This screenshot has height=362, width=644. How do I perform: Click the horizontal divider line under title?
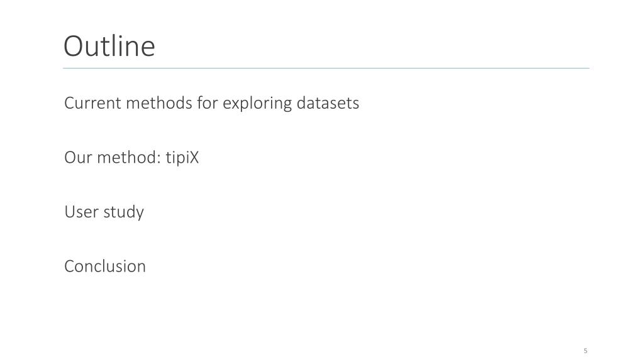click(326, 68)
